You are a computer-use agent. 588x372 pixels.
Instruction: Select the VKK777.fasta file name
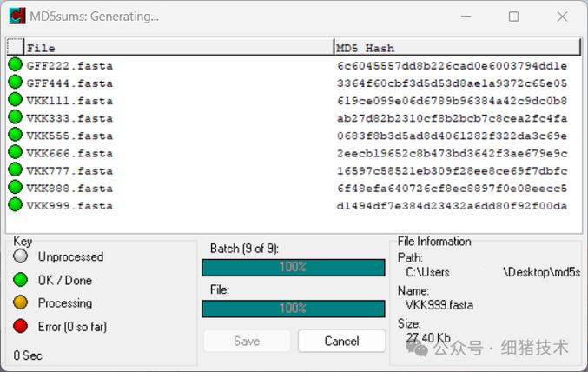click(x=69, y=171)
